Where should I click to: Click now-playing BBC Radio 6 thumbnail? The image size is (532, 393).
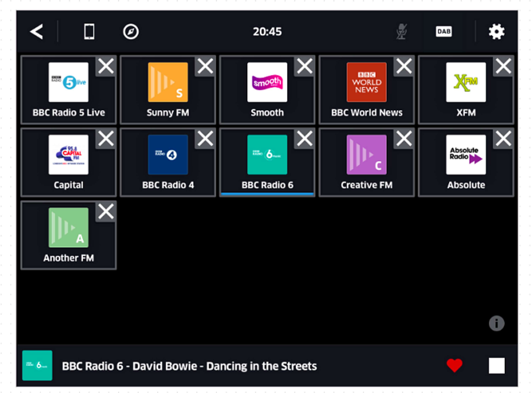click(x=37, y=365)
